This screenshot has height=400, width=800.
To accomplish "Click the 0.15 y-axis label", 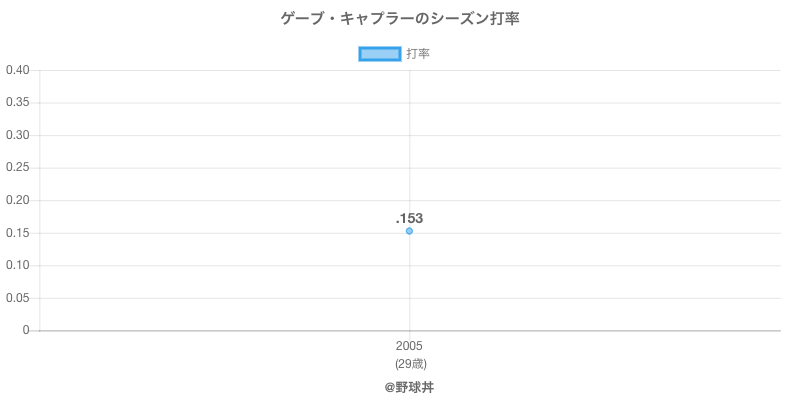I will [17, 233].
